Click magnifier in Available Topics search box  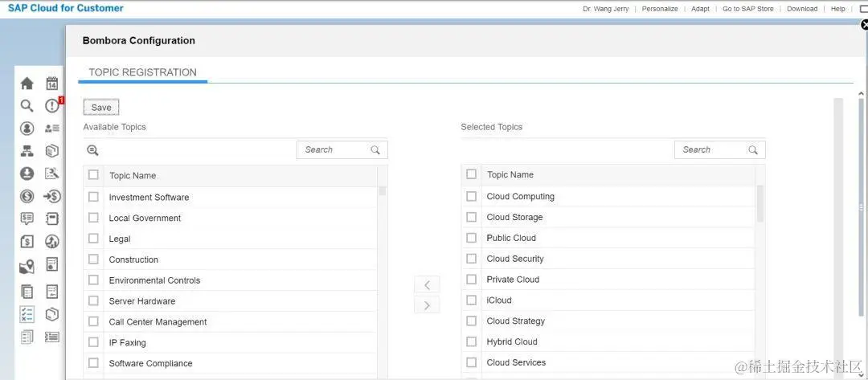375,150
